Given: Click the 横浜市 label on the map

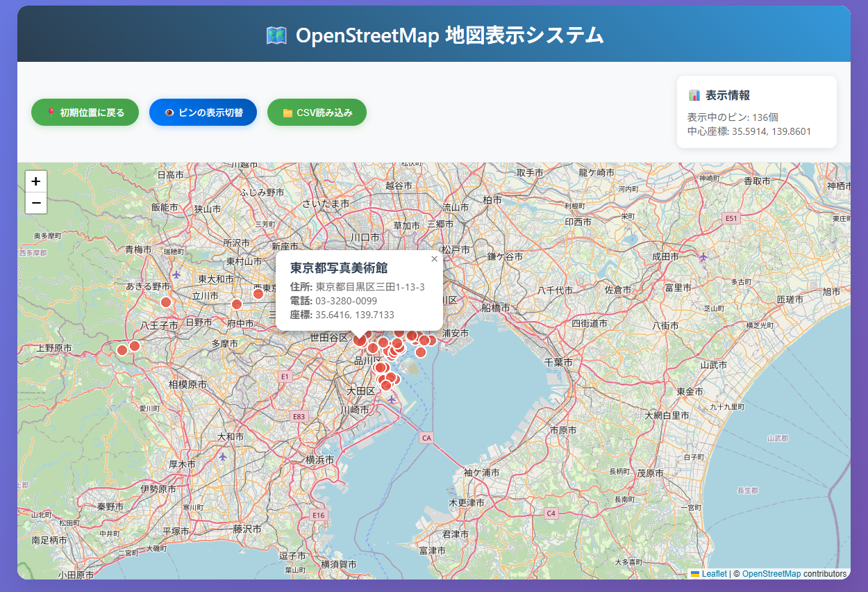Looking at the screenshot, I should (321, 460).
